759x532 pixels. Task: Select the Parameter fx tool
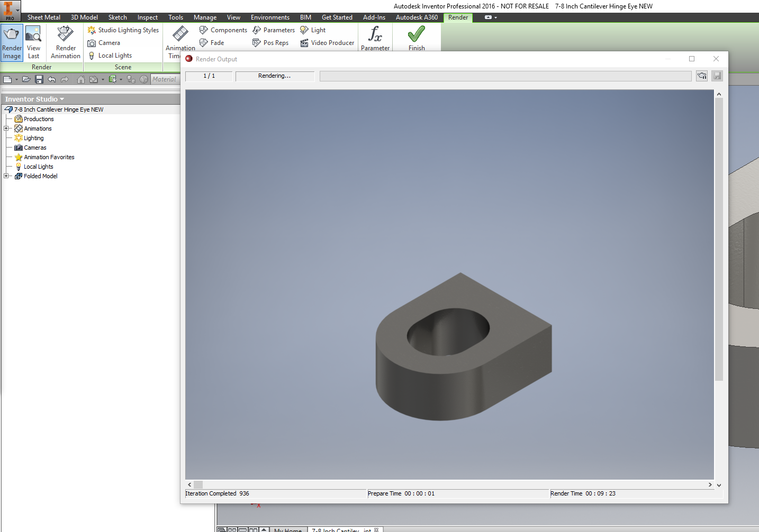[375, 37]
